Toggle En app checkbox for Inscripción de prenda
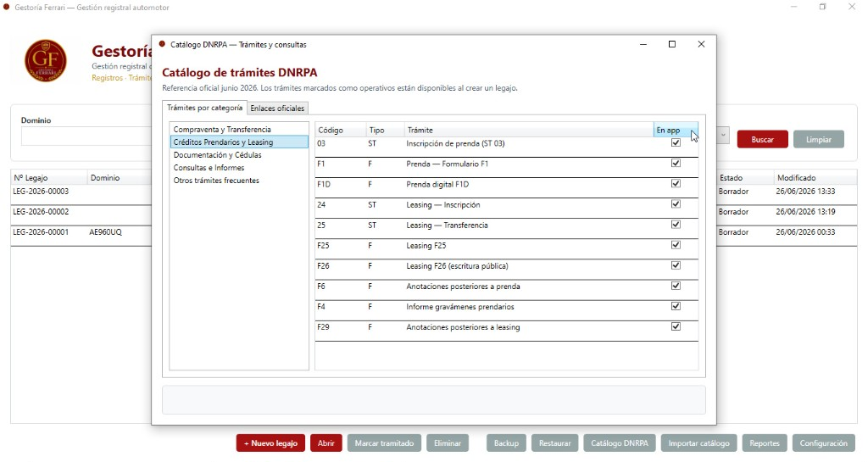868x462 pixels. (x=676, y=142)
